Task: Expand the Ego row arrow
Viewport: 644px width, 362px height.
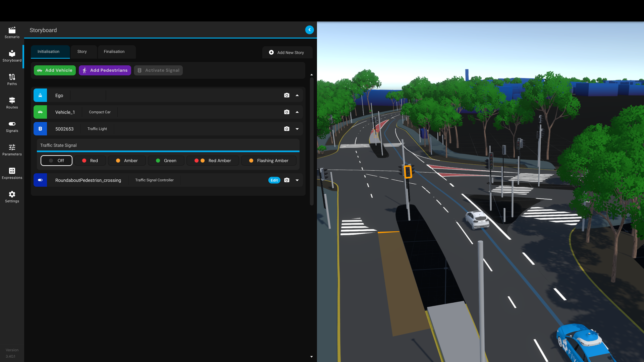Action: pyautogui.click(x=297, y=95)
